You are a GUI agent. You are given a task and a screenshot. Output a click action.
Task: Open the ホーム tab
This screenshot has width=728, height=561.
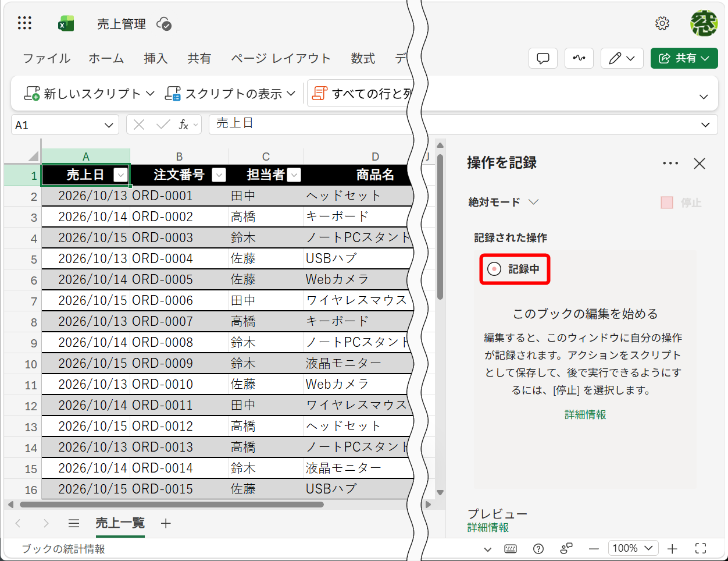[106, 58]
